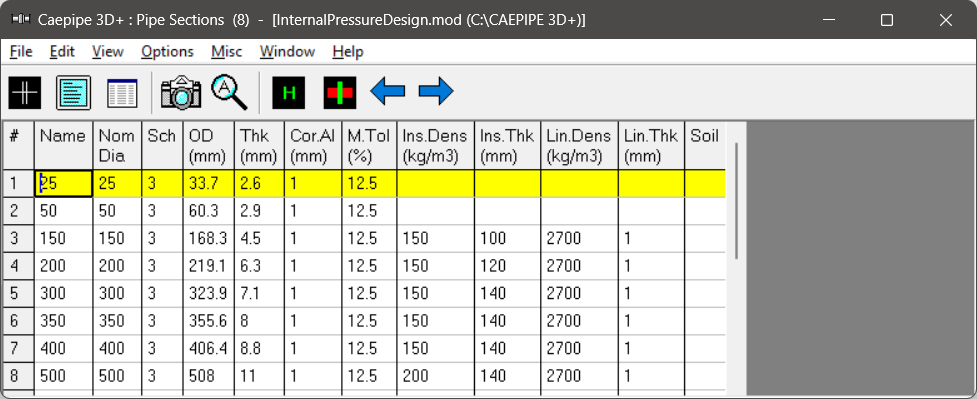Click the magnifier find icon
The width and height of the screenshot is (977, 399).
(229, 92)
